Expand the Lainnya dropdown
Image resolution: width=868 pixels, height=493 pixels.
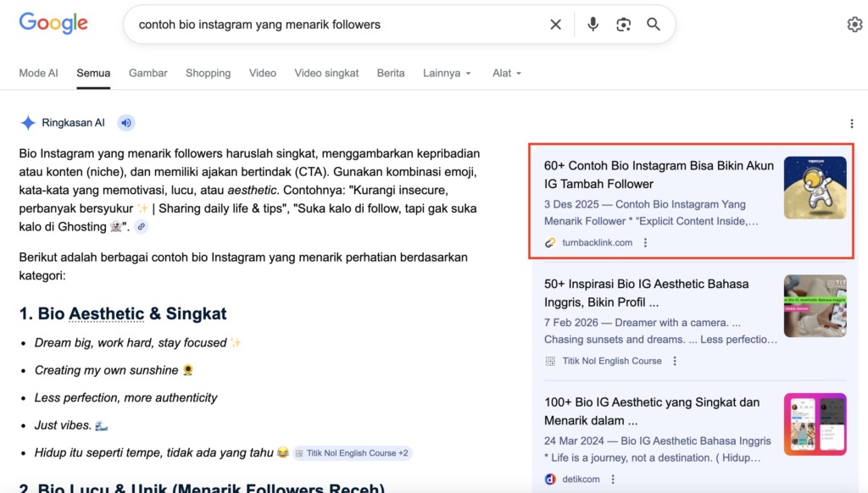pos(447,73)
